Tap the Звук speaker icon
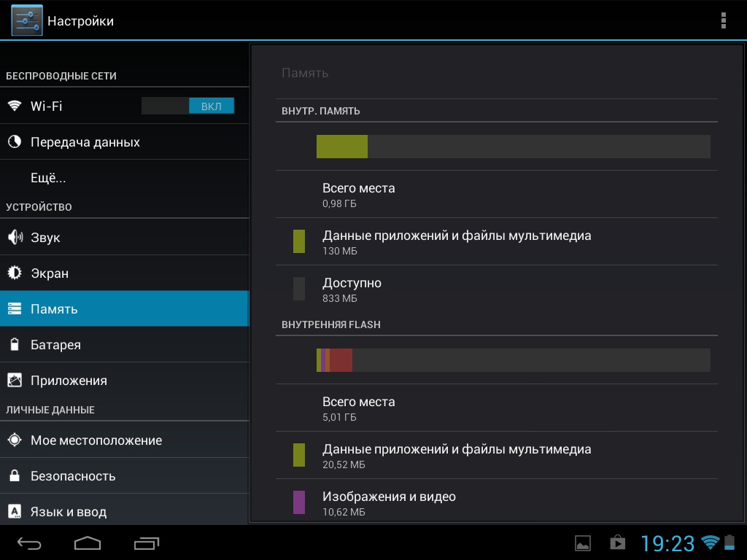 [x=15, y=238]
